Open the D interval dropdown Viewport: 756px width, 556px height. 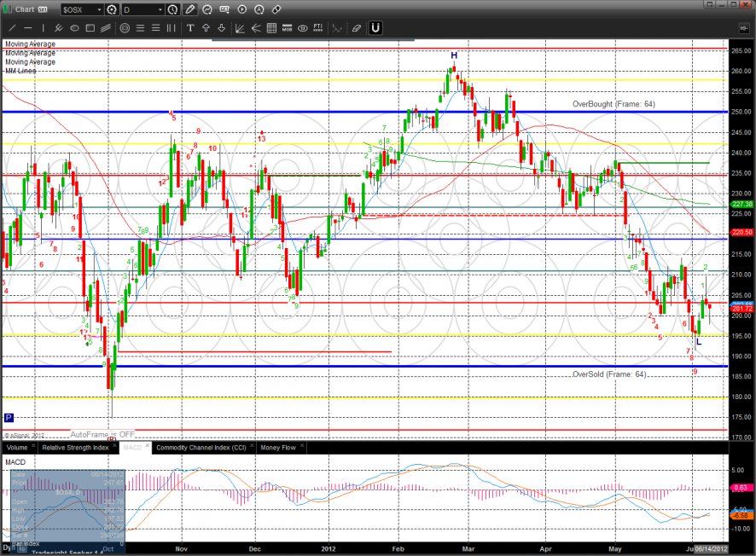point(159,9)
